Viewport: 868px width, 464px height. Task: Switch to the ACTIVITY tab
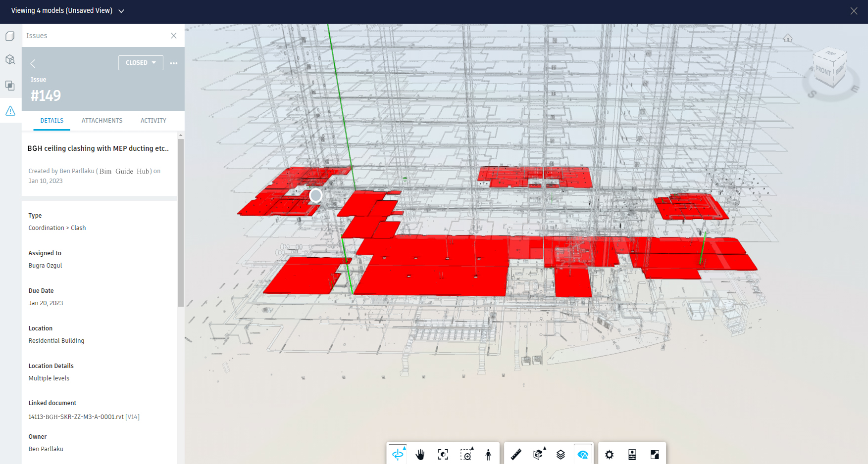click(153, 121)
